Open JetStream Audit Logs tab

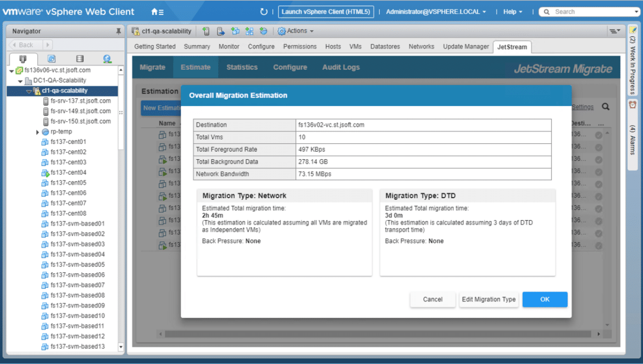pos(341,67)
